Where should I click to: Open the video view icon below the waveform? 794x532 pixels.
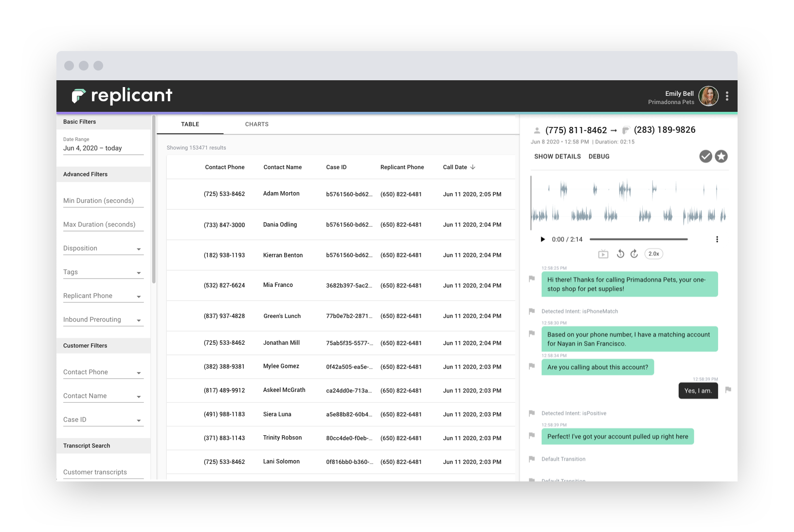coord(603,253)
